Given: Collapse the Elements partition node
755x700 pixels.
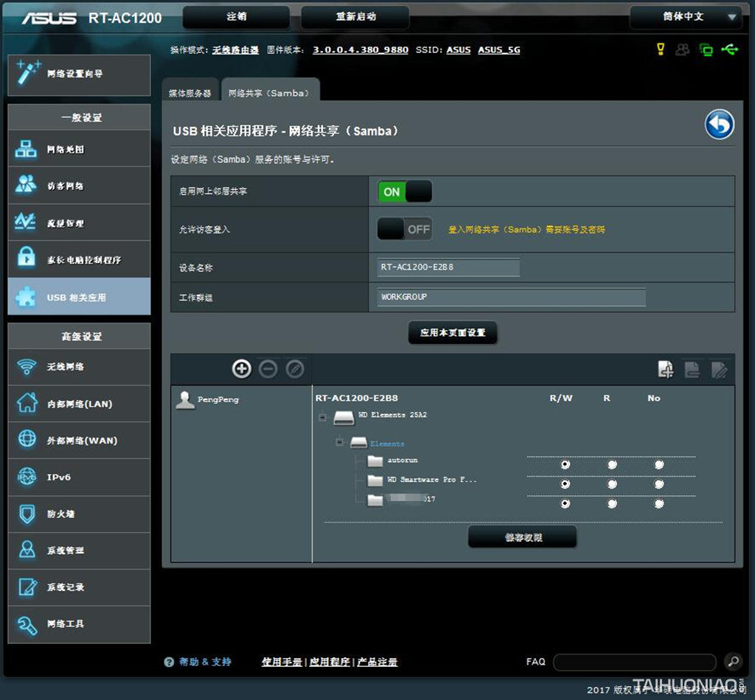Looking at the screenshot, I should point(339,441).
